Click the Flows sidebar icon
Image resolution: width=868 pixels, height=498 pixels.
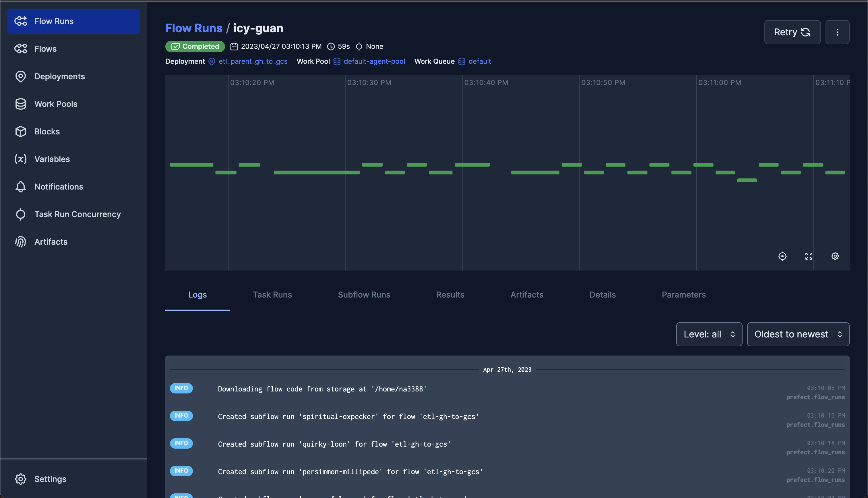coord(20,49)
